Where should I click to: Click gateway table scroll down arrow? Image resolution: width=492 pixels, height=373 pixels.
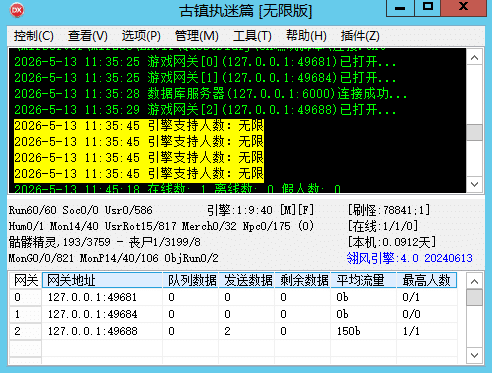(x=475, y=355)
